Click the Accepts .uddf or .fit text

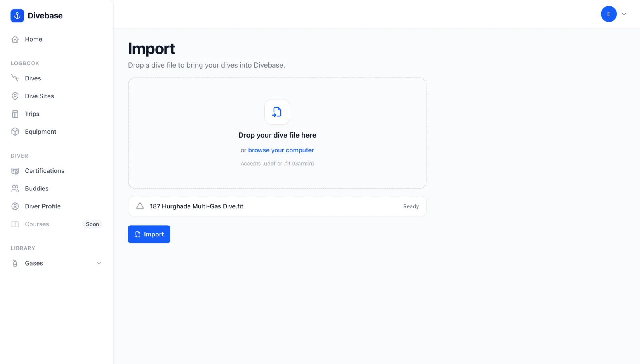pyautogui.click(x=277, y=164)
